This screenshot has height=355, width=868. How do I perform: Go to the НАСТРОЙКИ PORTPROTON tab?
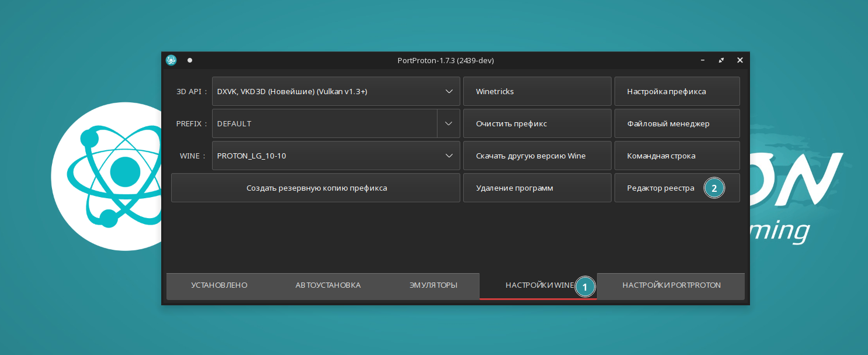(x=671, y=285)
